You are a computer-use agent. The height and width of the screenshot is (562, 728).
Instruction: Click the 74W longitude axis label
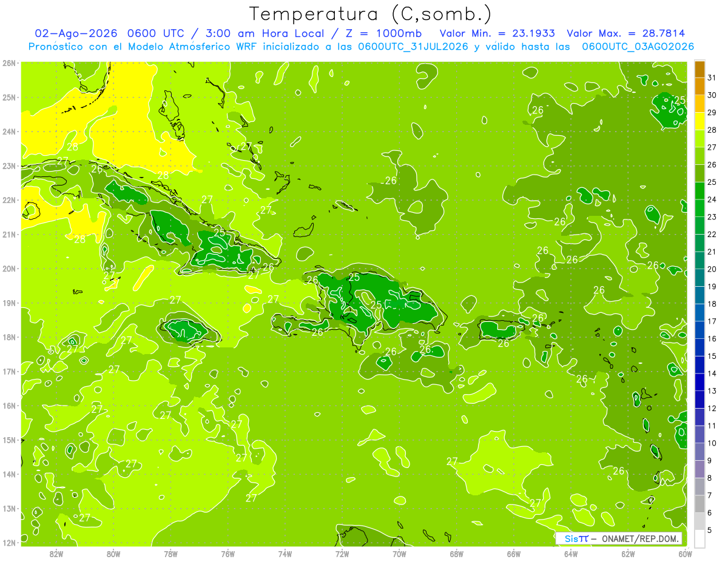[285, 554]
